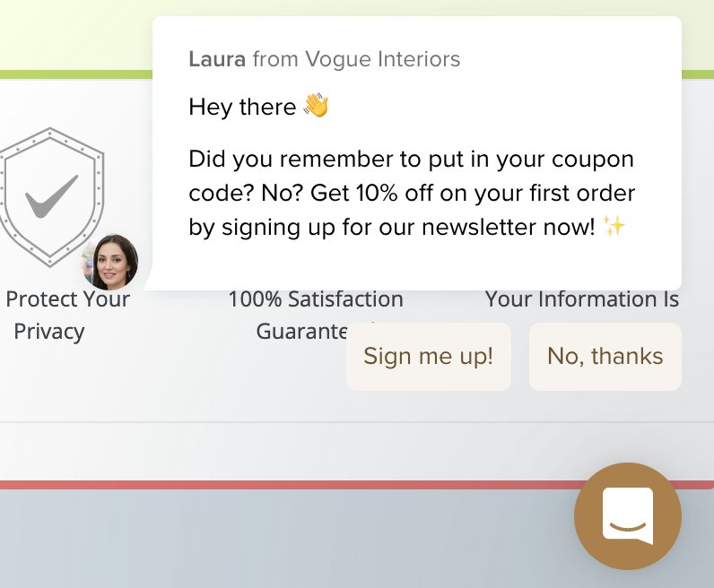Open the brown chat launcher bubble
Image resolution: width=714 pixels, height=588 pixels.
coord(628,516)
